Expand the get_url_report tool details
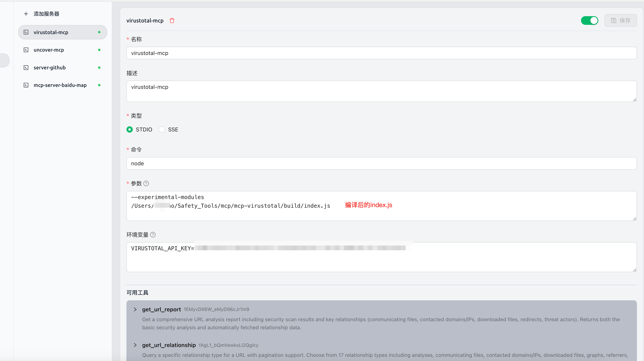Image resolution: width=644 pixels, height=361 pixels. pos(135,309)
